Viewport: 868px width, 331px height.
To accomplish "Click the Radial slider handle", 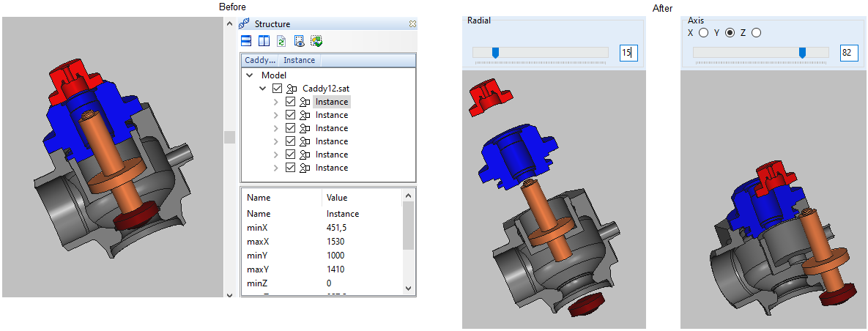I will (x=496, y=52).
